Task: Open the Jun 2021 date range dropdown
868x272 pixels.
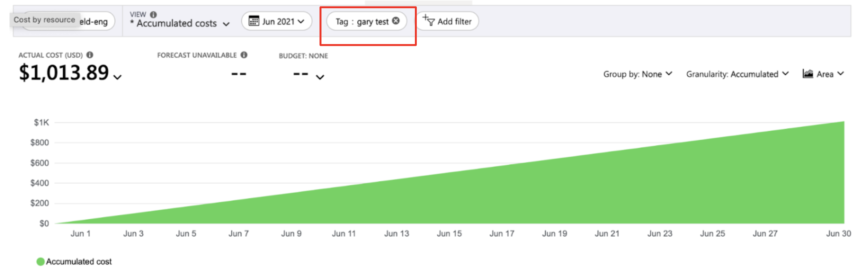Action: 276,21
